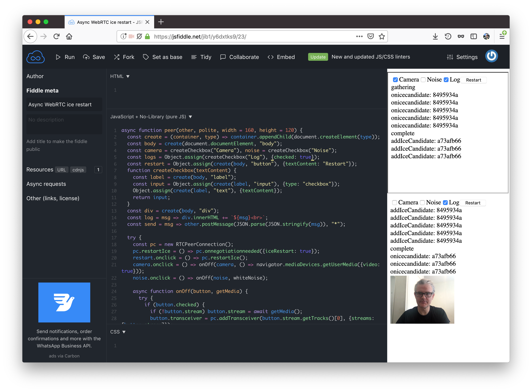Viewport: 532px width, 392px height.
Task: Select the Async WebRTC ice restart tab
Action: (109, 22)
